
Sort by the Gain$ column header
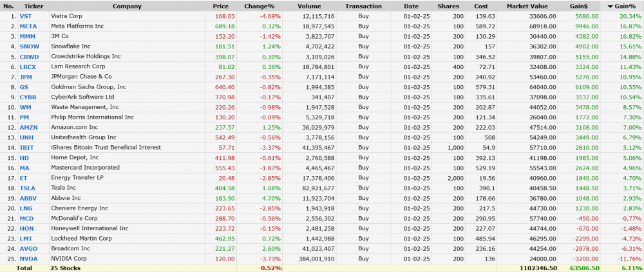(x=577, y=6)
